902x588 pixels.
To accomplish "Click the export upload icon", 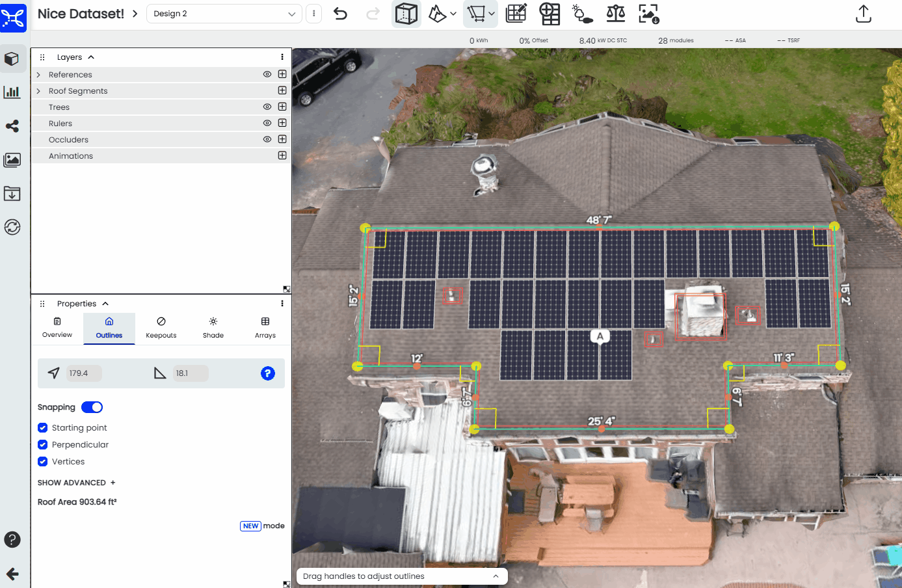I will point(863,14).
